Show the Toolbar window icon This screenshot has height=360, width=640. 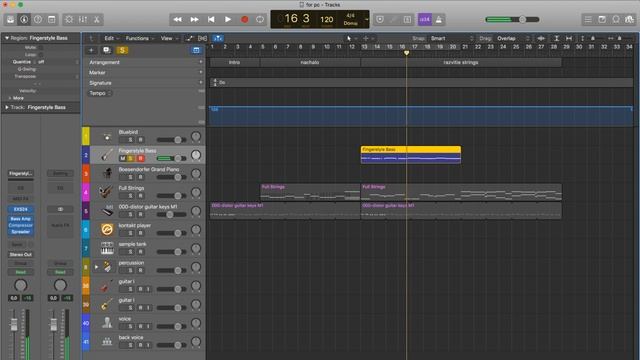pyautogui.click(x=52, y=19)
